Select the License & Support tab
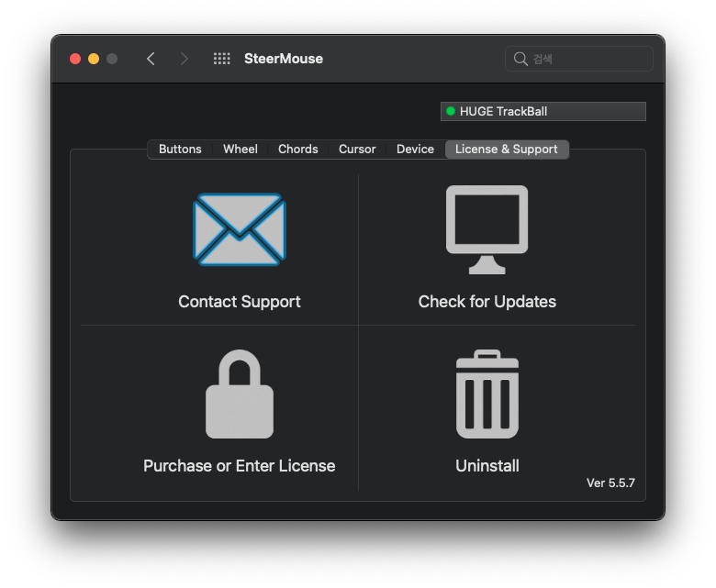716x588 pixels. click(507, 150)
